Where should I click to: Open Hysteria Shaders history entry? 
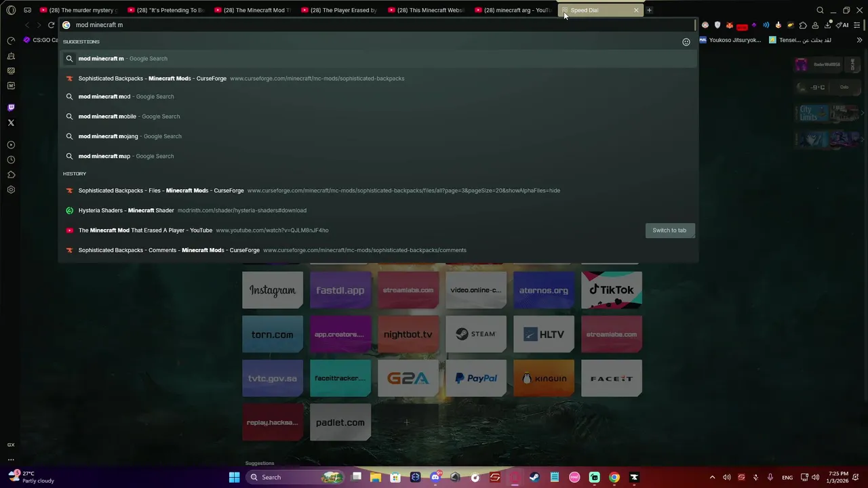378,210
